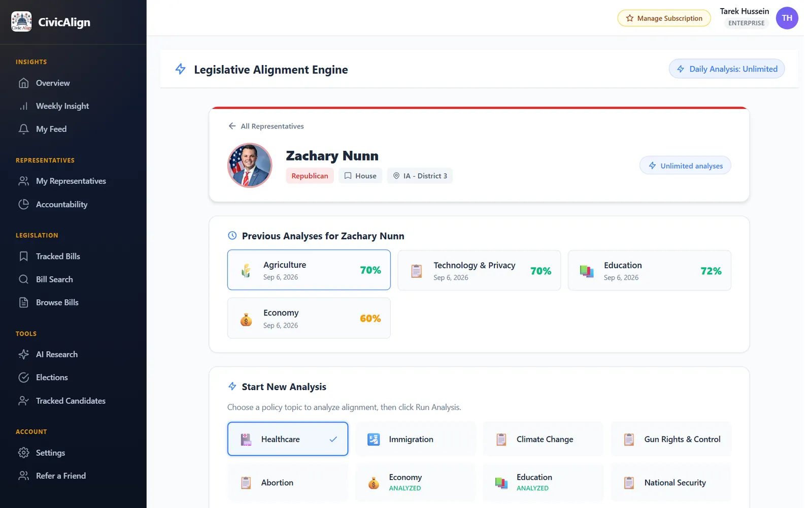Choose the Gun Rights & Control topic
Image resolution: width=812 pixels, height=508 pixels.
[x=671, y=439]
